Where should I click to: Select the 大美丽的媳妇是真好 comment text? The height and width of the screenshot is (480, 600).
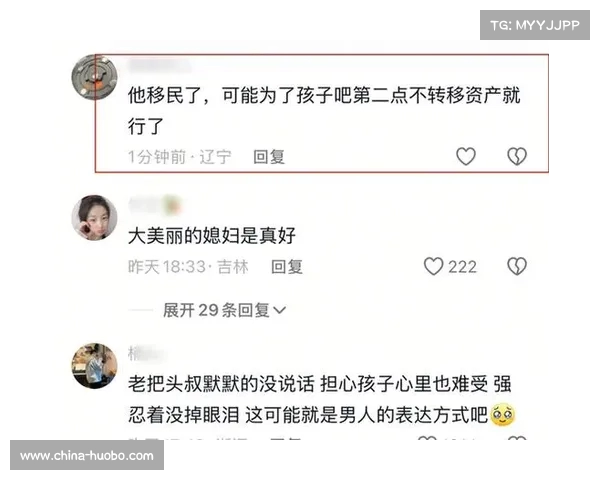click(x=212, y=235)
